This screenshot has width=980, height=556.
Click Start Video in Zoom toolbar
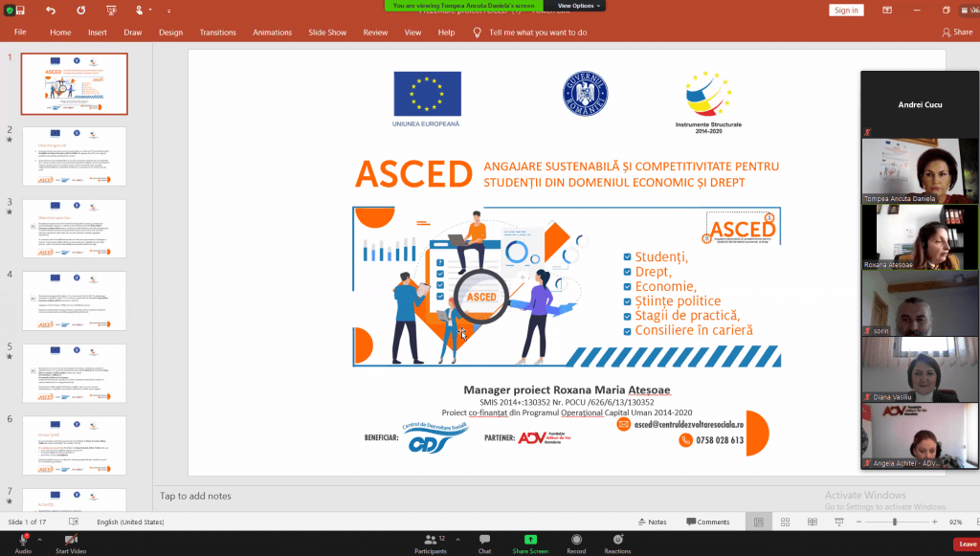click(x=71, y=543)
